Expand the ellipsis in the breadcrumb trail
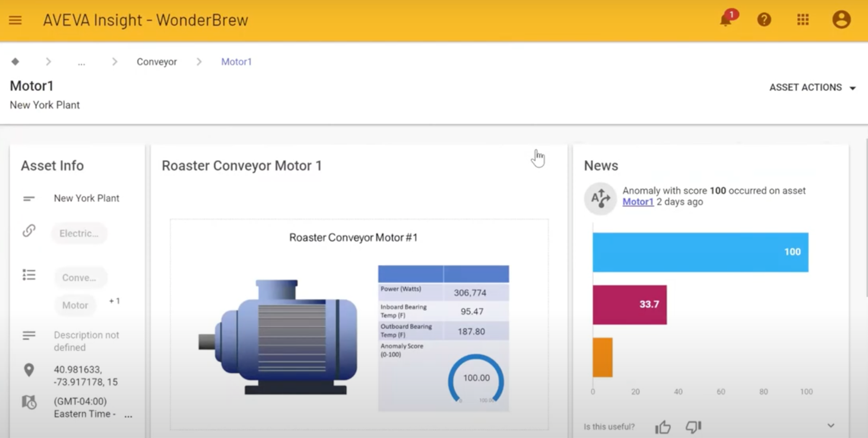 click(x=81, y=61)
